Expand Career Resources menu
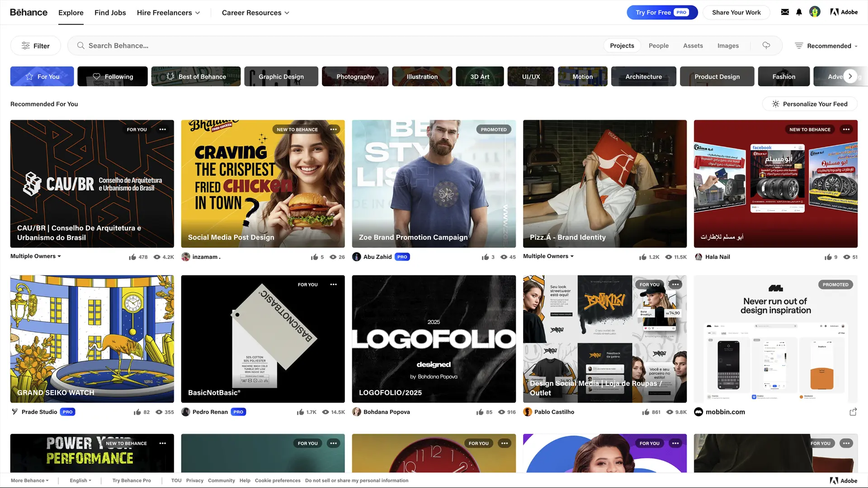 click(x=255, y=13)
